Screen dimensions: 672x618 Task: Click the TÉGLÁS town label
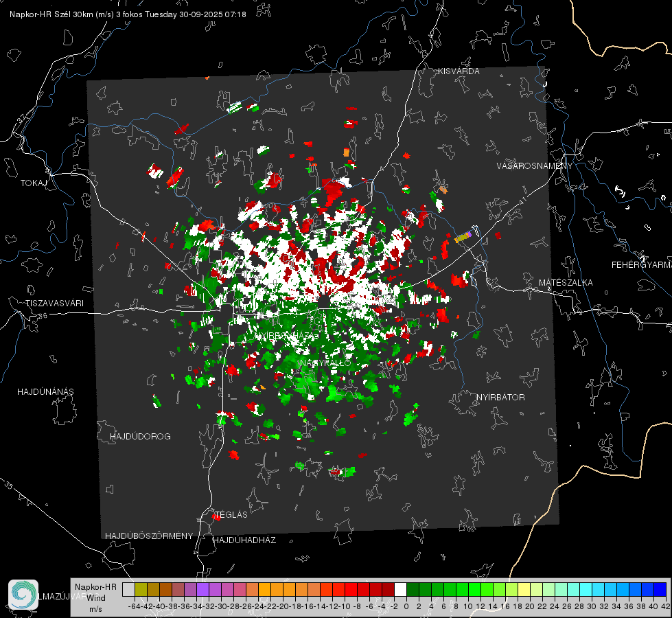[x=231, y=514]
